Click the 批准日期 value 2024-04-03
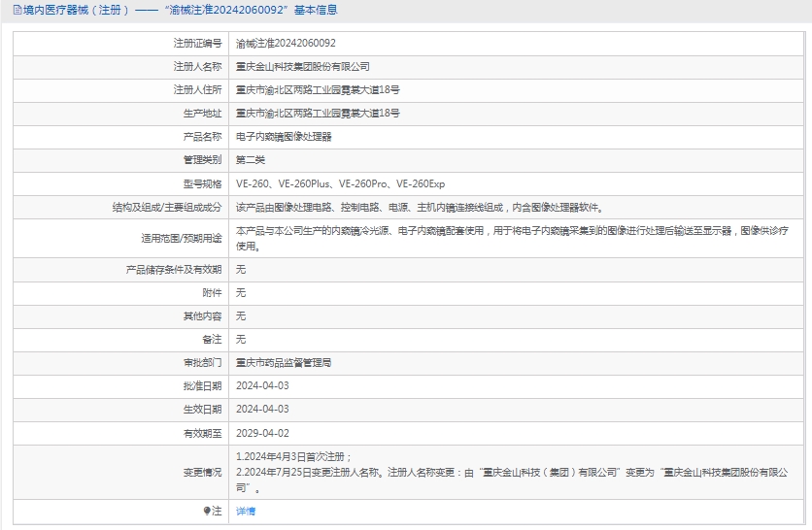The height and width of the screenshot is (530, 812). (x=262, y=385)
